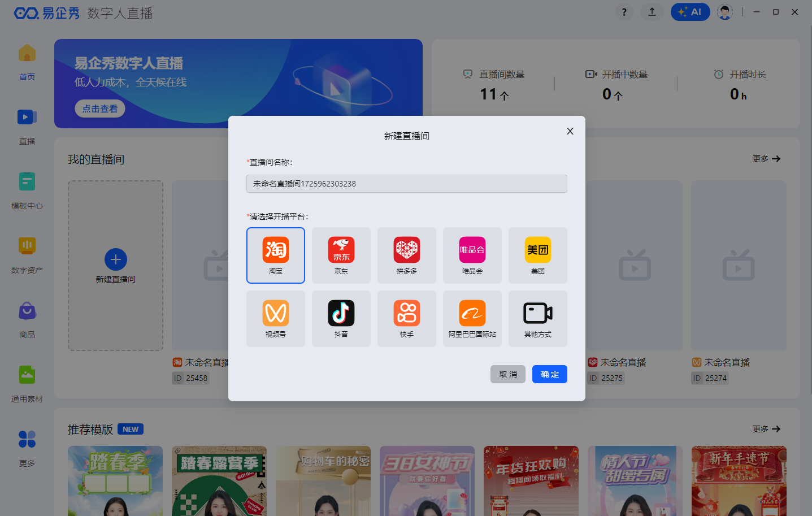This screenshot has width=812, height=516.
Task: Open the 新年手速节 template thumbnail
Action: (x=739, y=481)
